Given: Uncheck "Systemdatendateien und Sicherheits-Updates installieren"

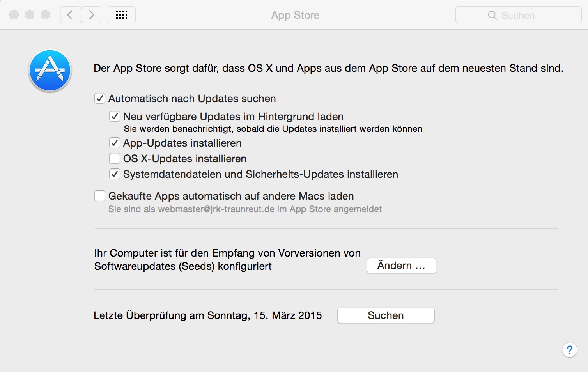Looking at the screenshot, I should pos(115,174).
